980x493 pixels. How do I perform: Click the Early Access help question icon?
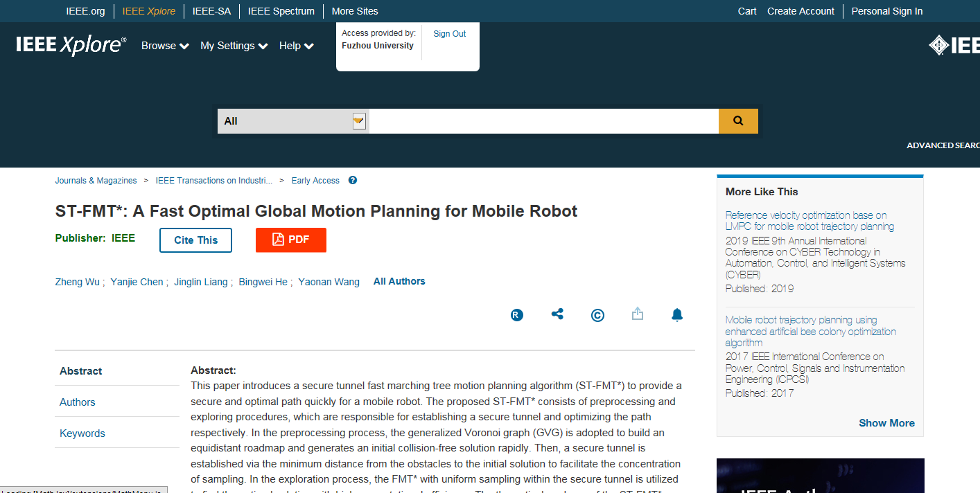tap(353, 180)
